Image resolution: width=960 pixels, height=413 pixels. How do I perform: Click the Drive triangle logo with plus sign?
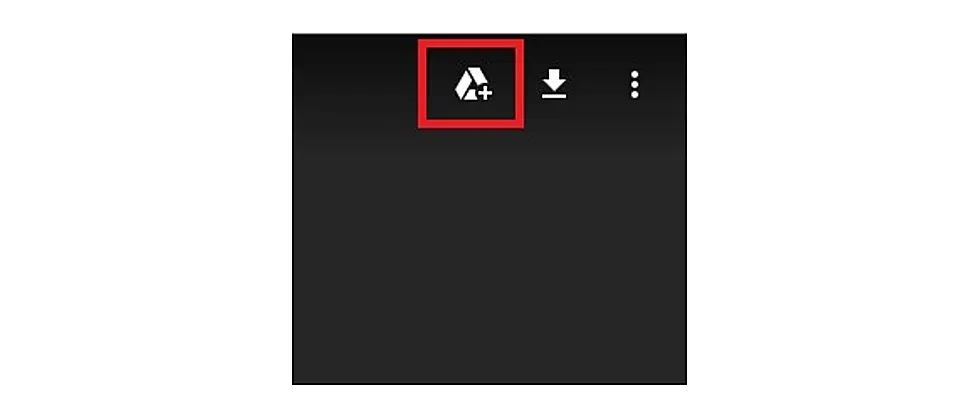(x=473, y=84)
